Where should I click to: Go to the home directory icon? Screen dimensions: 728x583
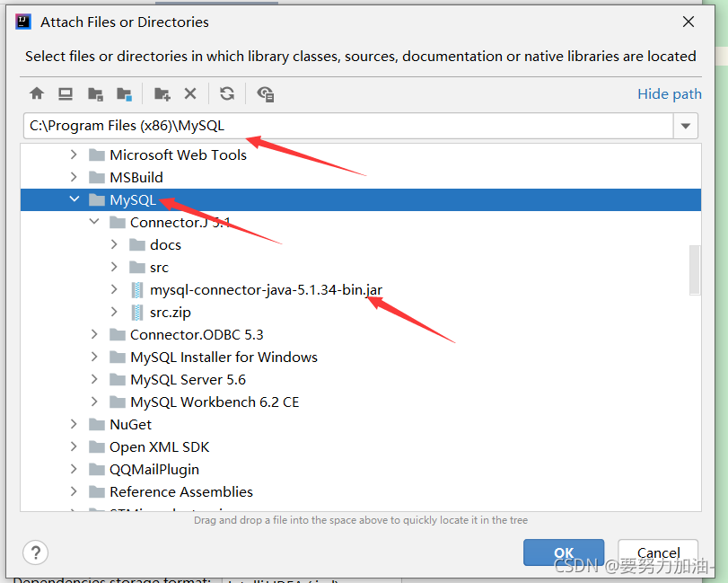pyautogui.click(x=37, y=93)
